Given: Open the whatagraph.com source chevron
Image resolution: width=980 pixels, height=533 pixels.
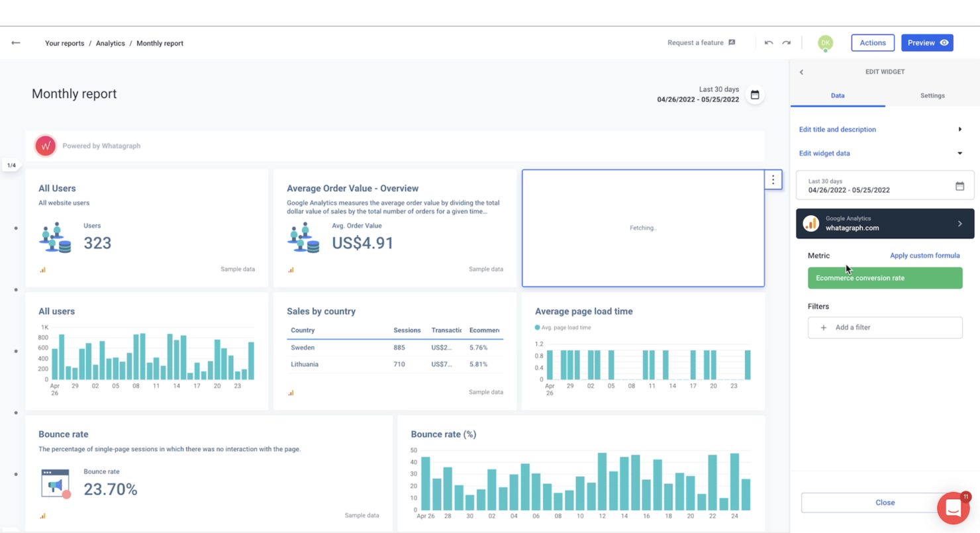Looking at the screenshot, I should pyautogui.click(x=960, y=224).
